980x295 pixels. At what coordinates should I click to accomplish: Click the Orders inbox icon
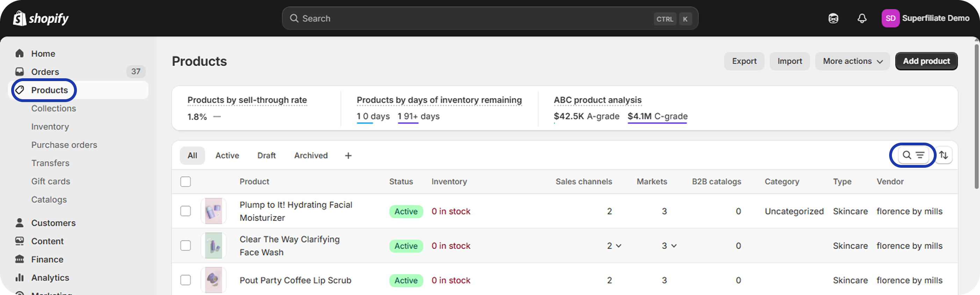pyautogui.click(x=20, y=72)
